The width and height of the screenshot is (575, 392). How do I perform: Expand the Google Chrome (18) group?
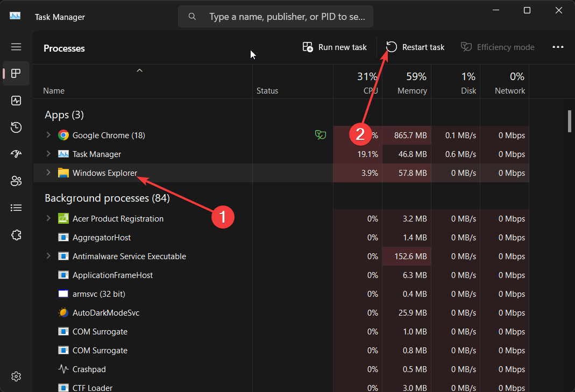pyautogui.click(x=48, y=135)
